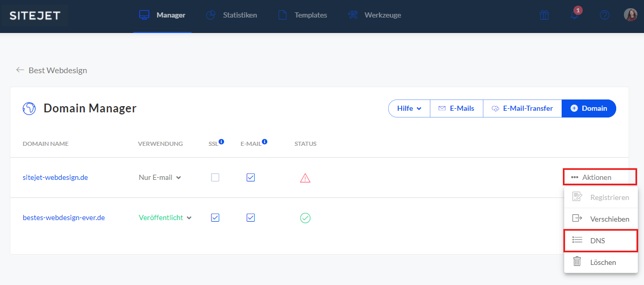
Task: Open the Manager tab
Action: coord(162,15)
